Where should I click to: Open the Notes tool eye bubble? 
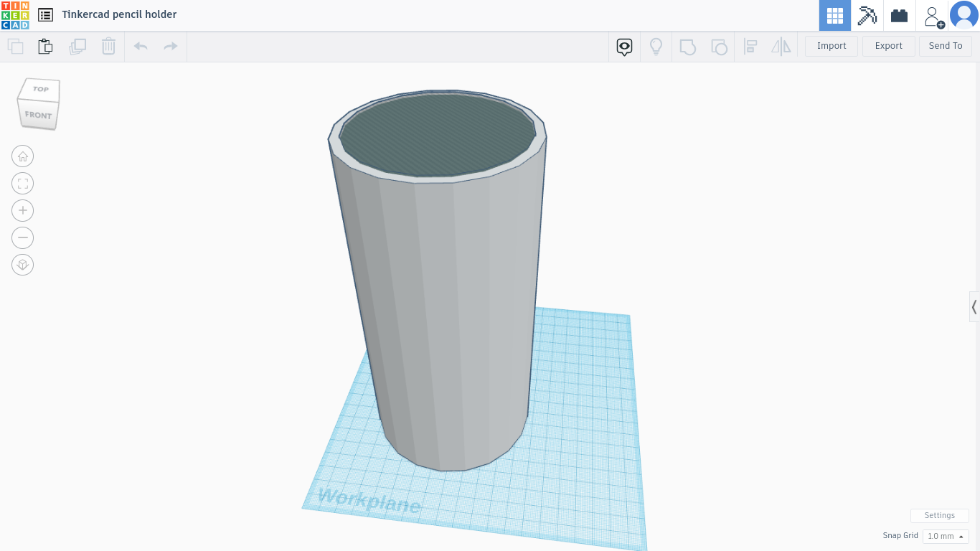click(625, 47)
